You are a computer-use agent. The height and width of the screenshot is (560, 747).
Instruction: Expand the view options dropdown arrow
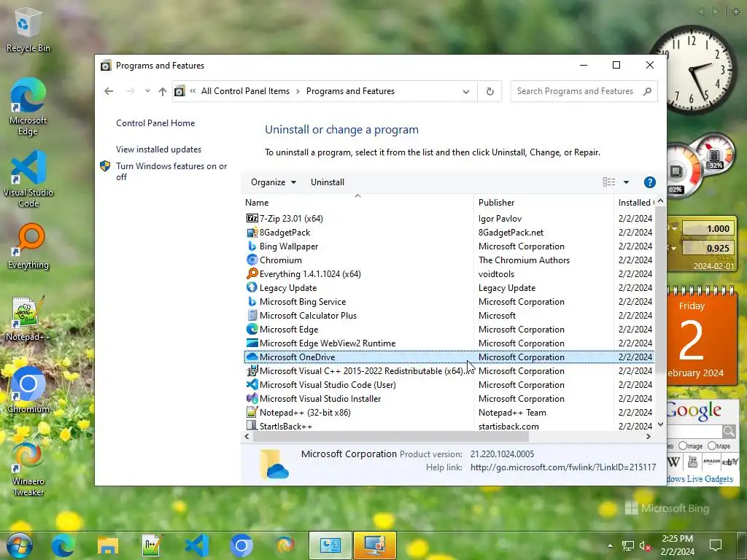[x=626, y=182]
